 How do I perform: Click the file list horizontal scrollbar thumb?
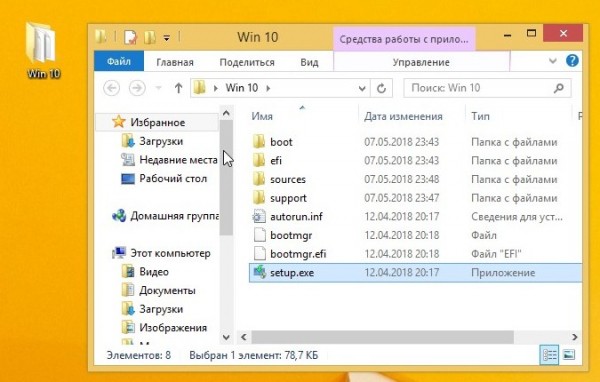tap(382, 337)
